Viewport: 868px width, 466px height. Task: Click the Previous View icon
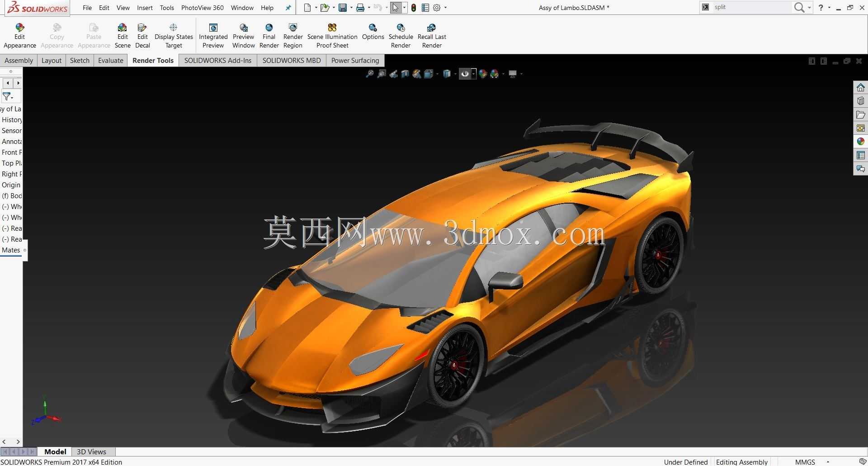[394, 74]
